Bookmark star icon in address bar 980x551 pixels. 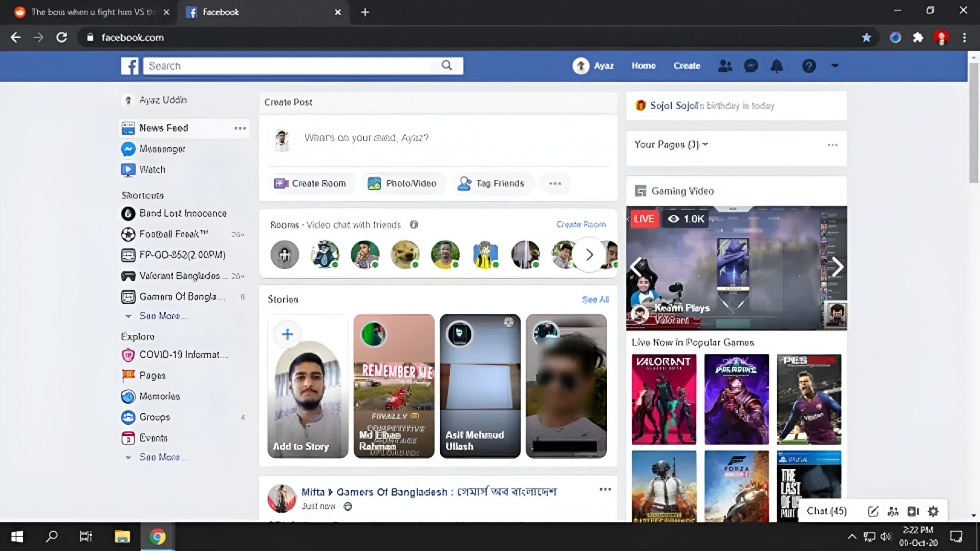click(866, 37)
